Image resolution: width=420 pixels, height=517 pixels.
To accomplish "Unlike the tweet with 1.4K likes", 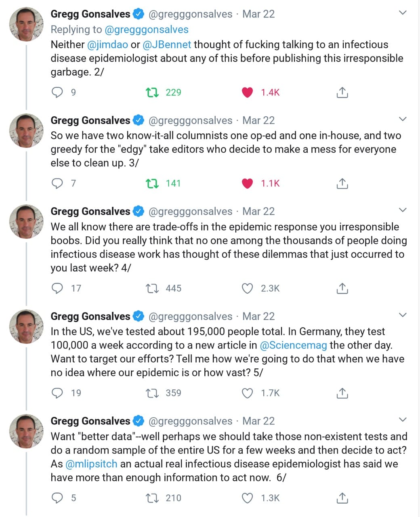I will [x=247, y=92].
